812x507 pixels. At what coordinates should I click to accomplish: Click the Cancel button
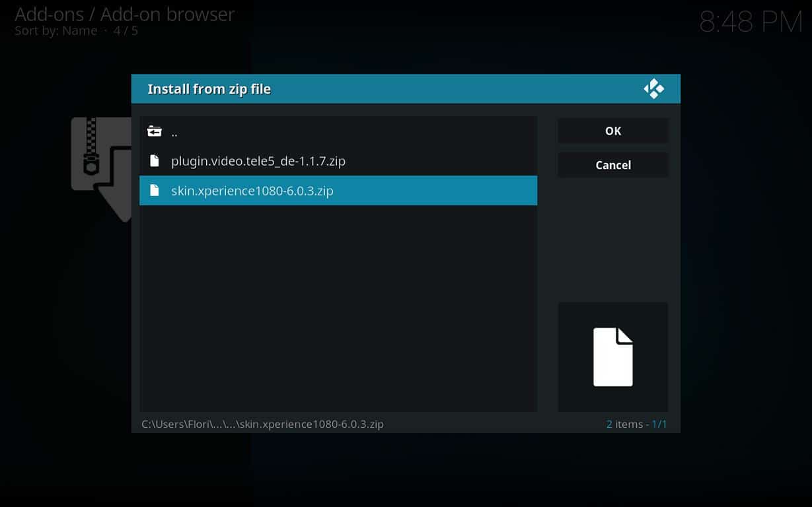612,165
